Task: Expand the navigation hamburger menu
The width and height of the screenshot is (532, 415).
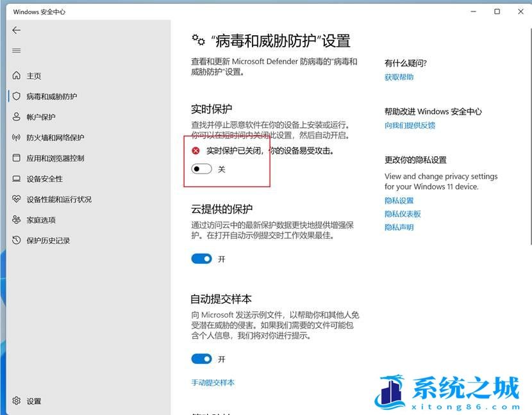Action: [16, 51]
